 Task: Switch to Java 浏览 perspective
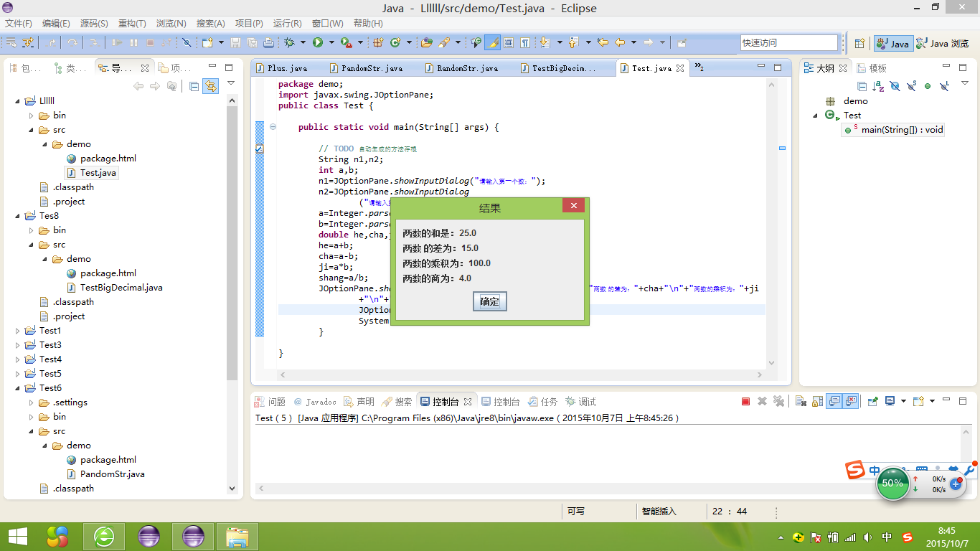tap(943, 43)
